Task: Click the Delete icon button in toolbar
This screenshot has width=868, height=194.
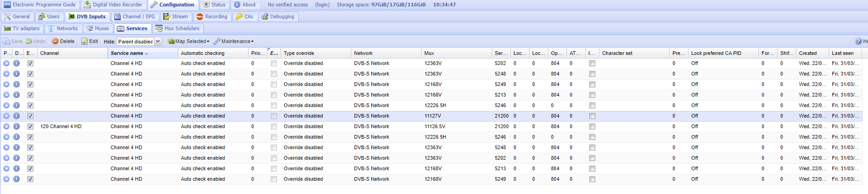Action: [63, 41]
